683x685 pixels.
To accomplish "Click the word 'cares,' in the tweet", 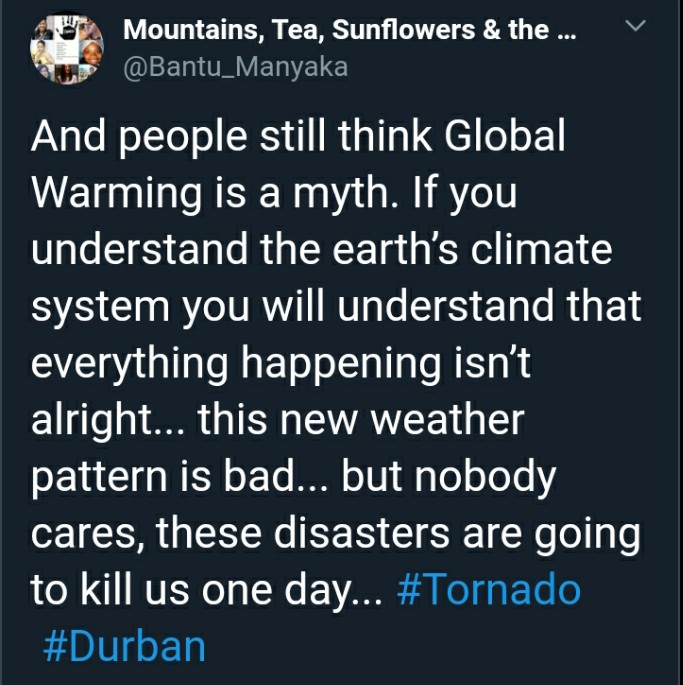I will [90, 534].
